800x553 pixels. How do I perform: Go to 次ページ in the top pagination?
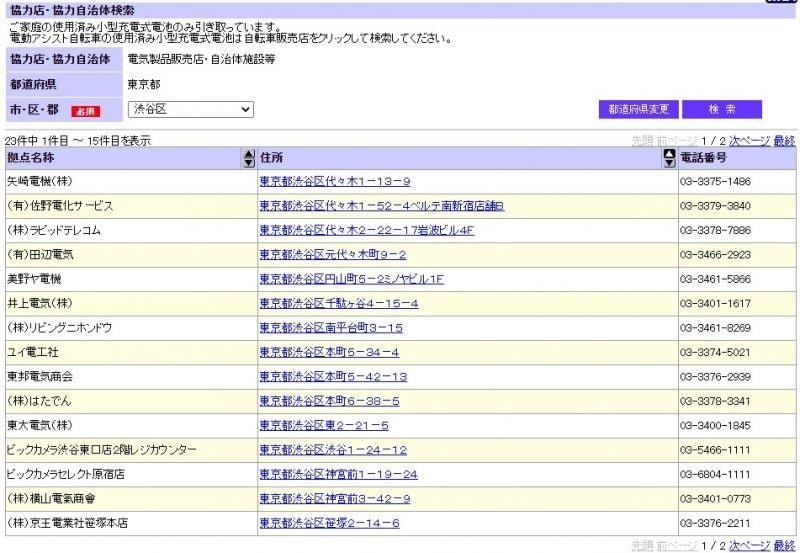coord(749,141)
